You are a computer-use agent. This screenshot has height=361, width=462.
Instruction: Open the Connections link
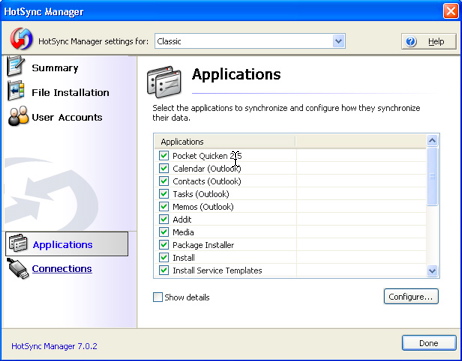click(62, 269)
